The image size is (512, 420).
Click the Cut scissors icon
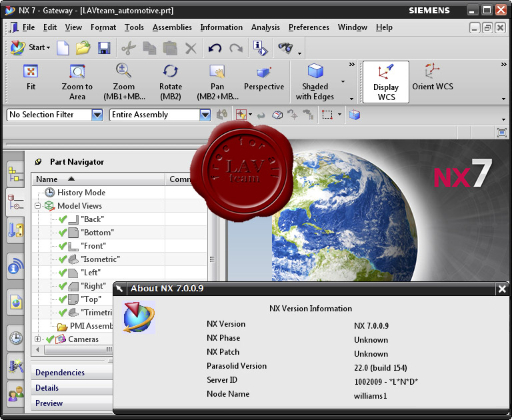pyautogui.click(x=128, y=49)
